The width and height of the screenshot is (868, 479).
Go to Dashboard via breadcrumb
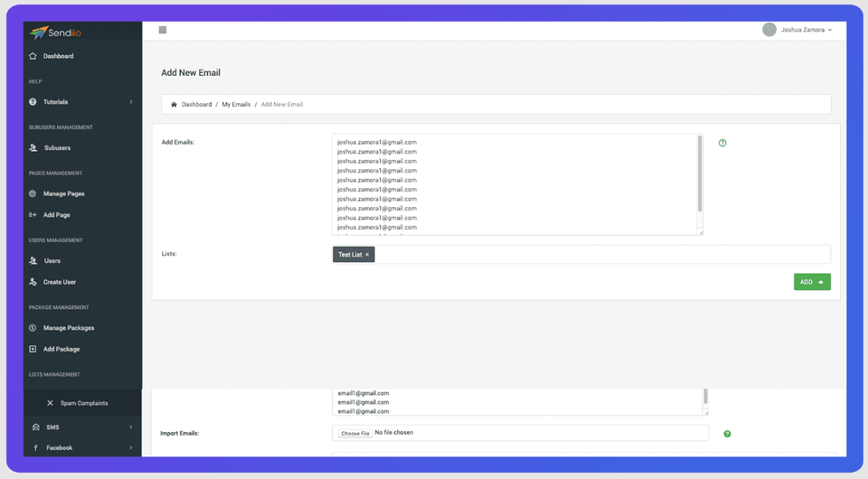click(x=196, y=105)
